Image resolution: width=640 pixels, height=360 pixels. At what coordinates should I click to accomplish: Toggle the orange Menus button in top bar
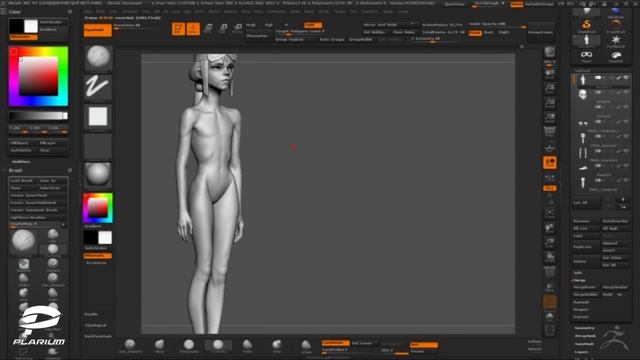point(517,4)
